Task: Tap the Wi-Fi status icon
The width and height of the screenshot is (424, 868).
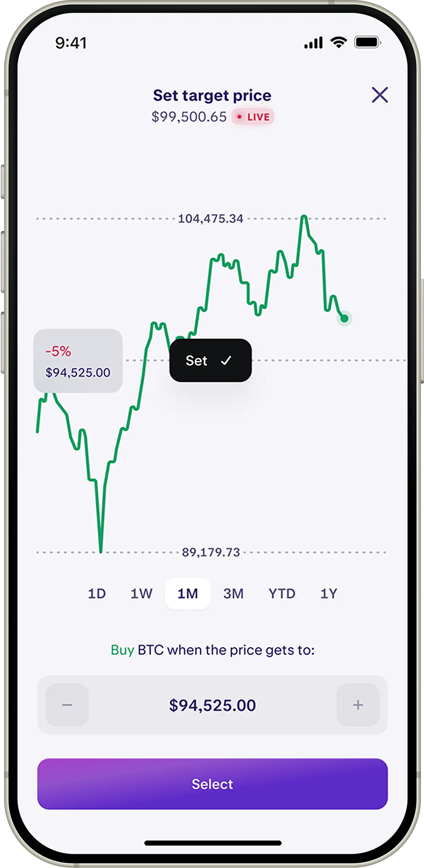Action: (339, 43)
